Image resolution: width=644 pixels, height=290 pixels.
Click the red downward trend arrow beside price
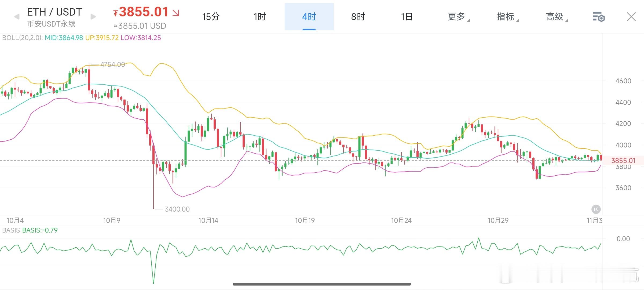coord(176,13)
